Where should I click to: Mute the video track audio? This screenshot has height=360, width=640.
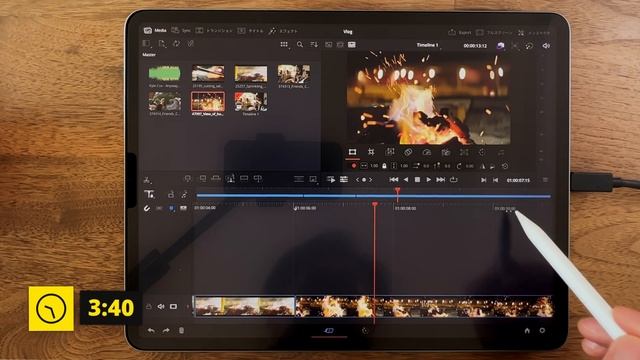pyautogui.click(x=161, y=306)
